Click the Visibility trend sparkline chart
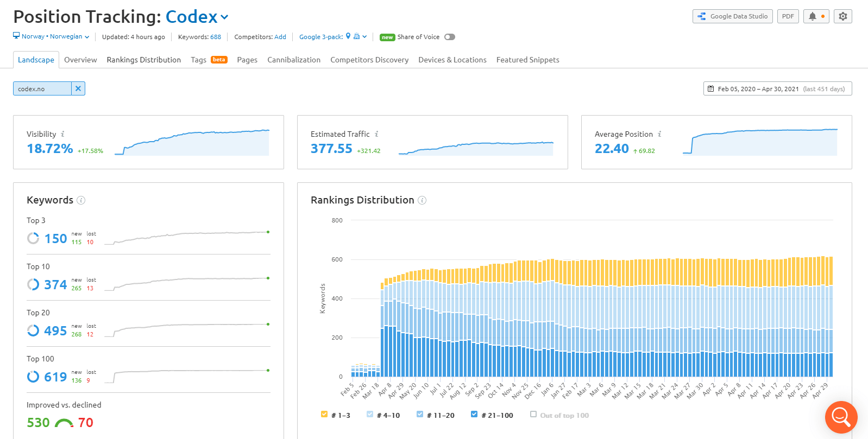Image resolution: width=868 pixels, height=439 pixels. (192, 143)
